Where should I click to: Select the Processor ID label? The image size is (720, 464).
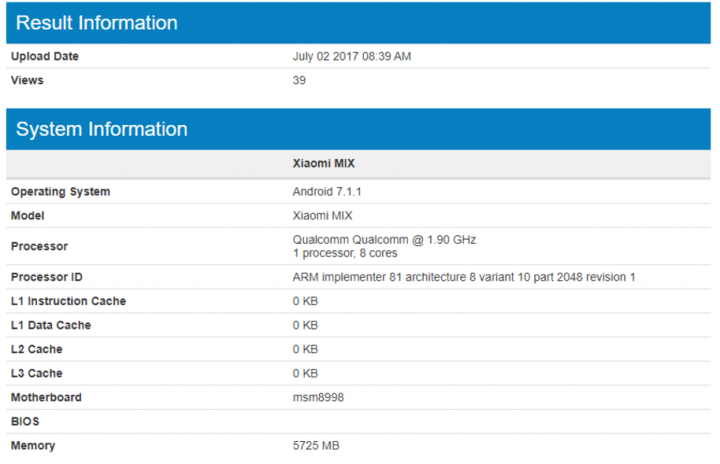(x=47, y=277)
